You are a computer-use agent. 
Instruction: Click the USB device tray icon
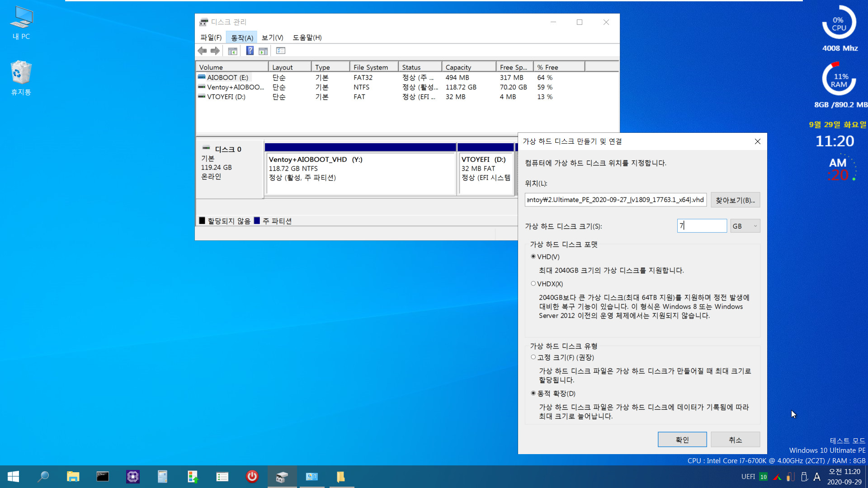tap(804, 477)
